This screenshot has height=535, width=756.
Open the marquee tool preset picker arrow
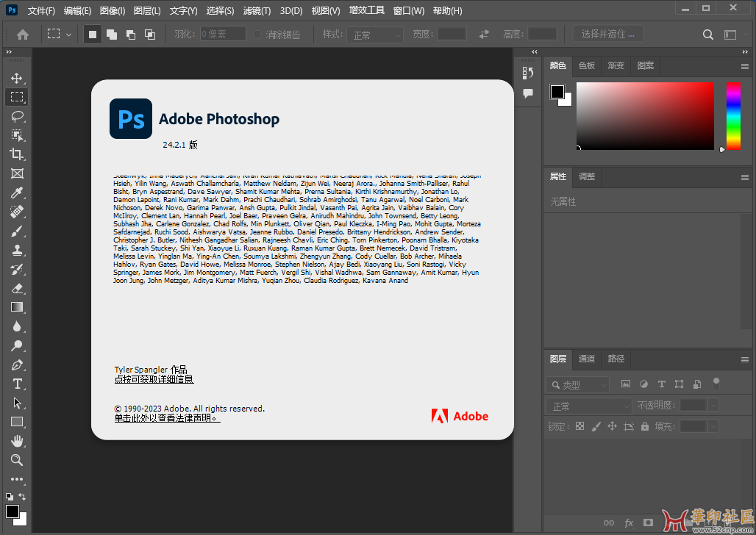pyautogui.click(x=68, y=35)
